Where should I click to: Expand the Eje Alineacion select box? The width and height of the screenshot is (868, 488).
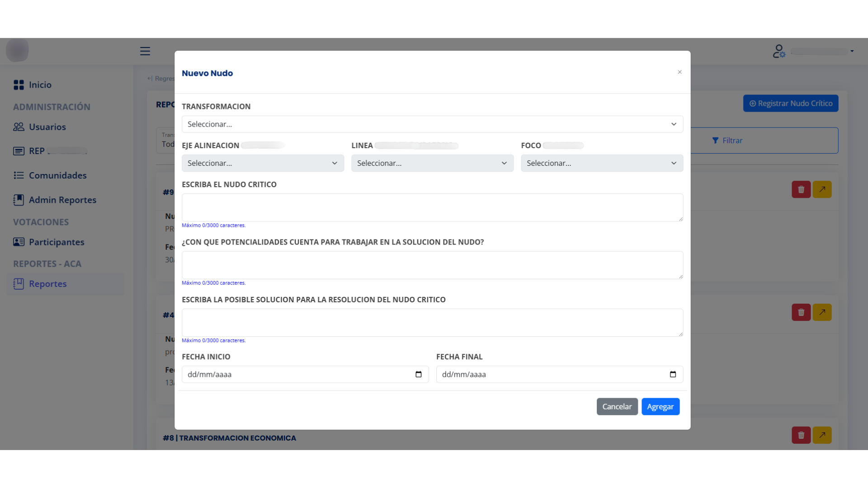coord(263,163)
